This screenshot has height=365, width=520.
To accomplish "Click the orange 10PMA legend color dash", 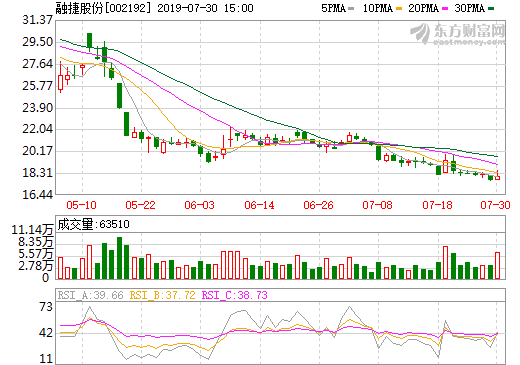I will (x=399, y=8).
